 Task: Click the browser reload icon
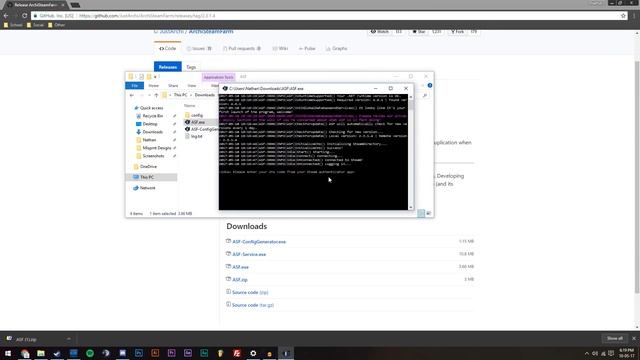24,16
